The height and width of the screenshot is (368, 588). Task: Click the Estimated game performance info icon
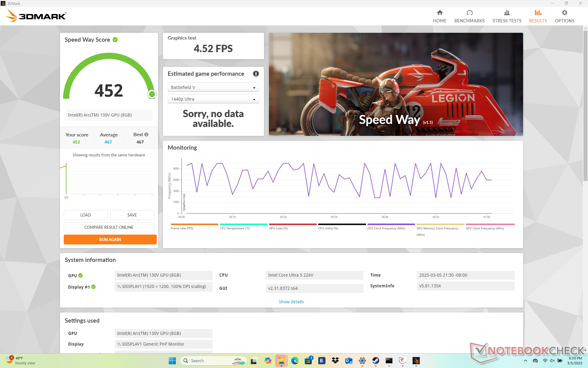pos(256,74)
